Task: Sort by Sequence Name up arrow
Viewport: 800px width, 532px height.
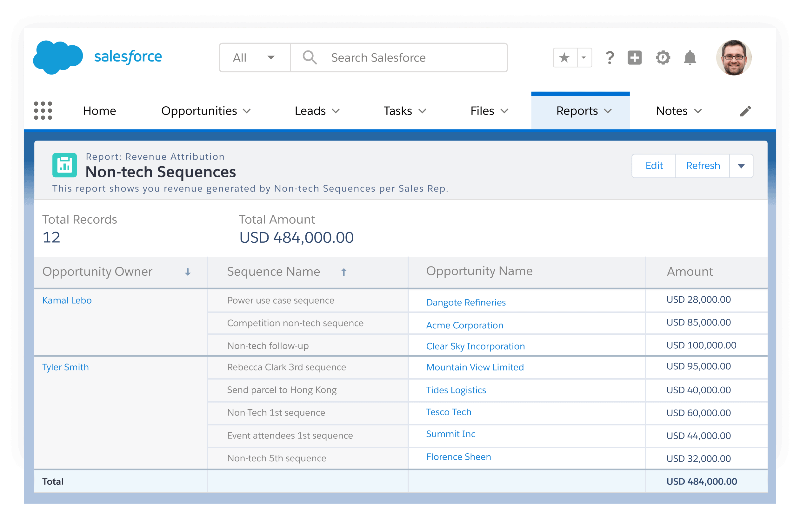Action: pos(343,272)
